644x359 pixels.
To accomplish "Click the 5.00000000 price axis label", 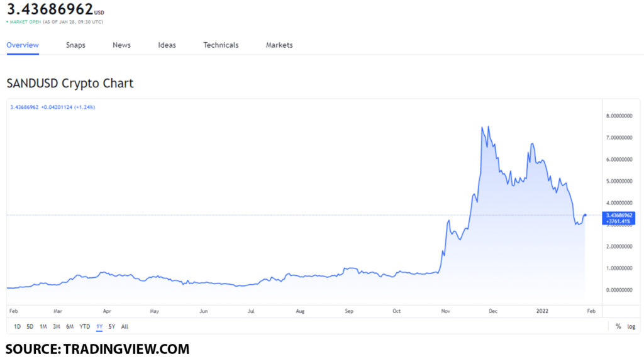I will click(x=619, y=181).
